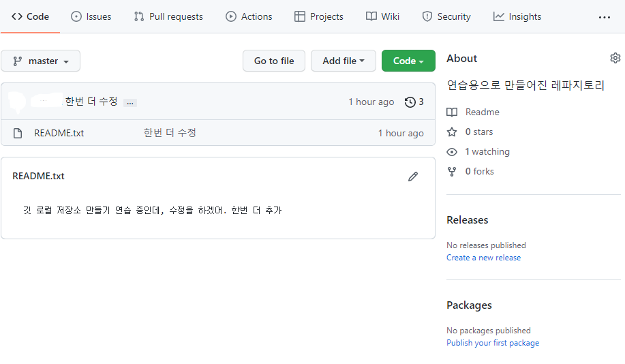Screen dimensions: 625x364
Task: Click the Issues circle icon
Action: 76,16
